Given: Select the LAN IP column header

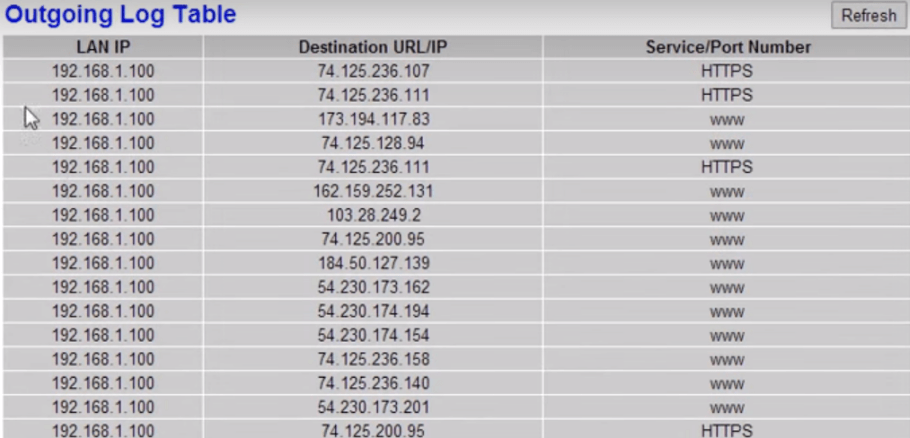Looking at the screenshot, I should [x=103, y=47].
